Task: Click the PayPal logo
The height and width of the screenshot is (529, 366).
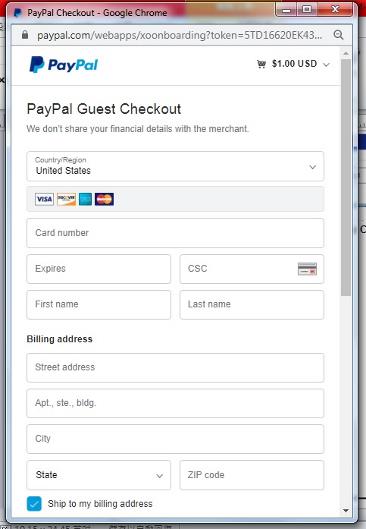Action: [x=64, y=64]
